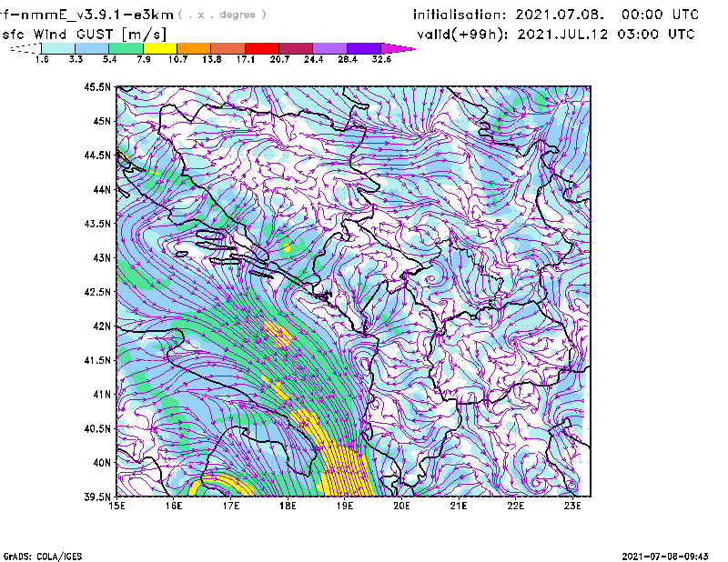Click the legend value 20.7
This screenshot has height=562, width=728.
click(279, 59)
